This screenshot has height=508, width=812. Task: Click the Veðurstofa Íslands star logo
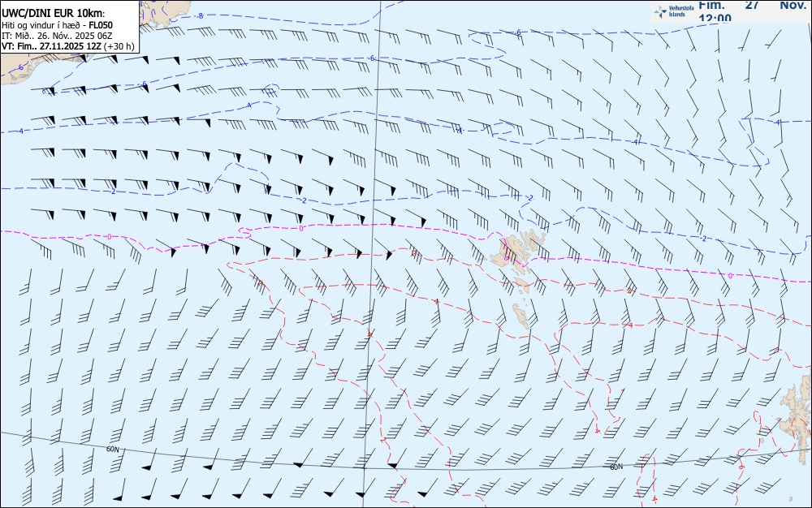(660, 11)
